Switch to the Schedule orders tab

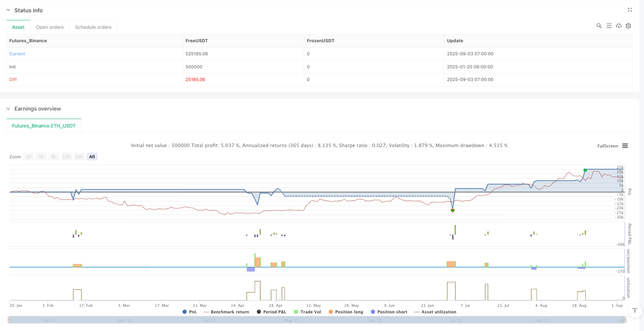tap(93, 27)
